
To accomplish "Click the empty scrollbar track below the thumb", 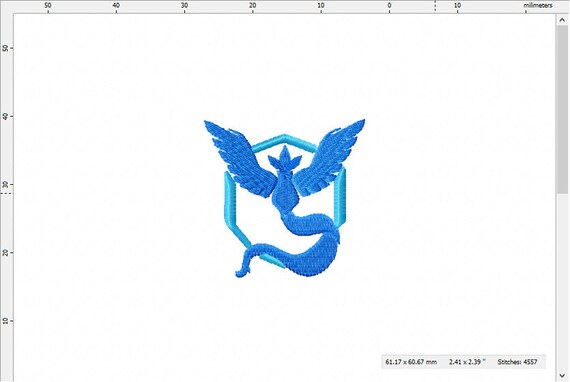I will 562,282.
